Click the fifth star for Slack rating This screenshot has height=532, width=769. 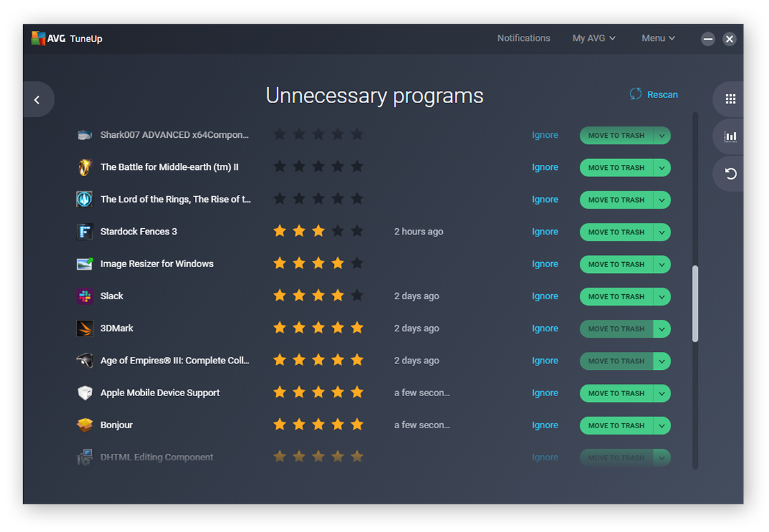click(357, 296)
